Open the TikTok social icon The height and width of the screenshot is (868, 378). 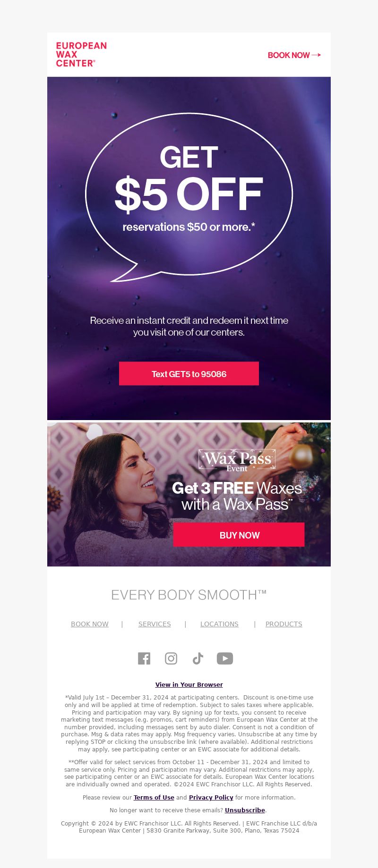198,658
